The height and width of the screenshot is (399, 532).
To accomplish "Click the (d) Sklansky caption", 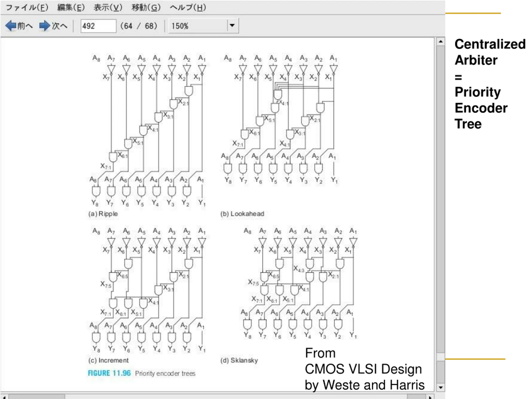I will (239, 360).
